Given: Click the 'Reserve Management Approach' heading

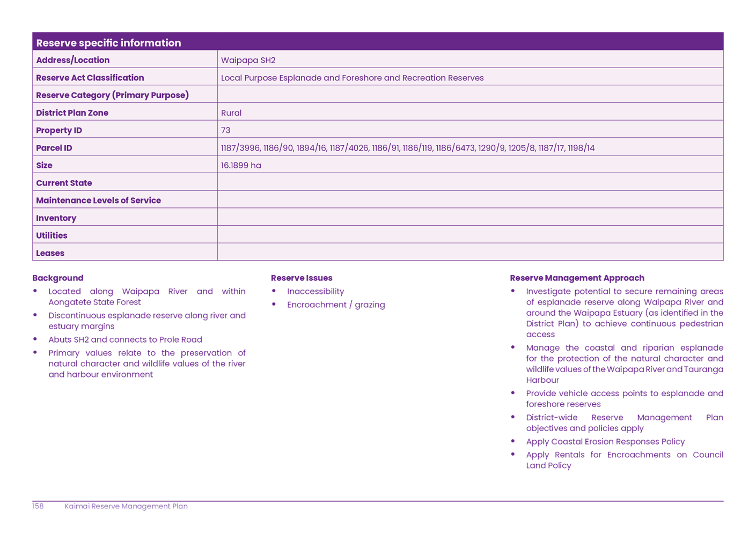Looking at the screenshot, I should 577,278.
